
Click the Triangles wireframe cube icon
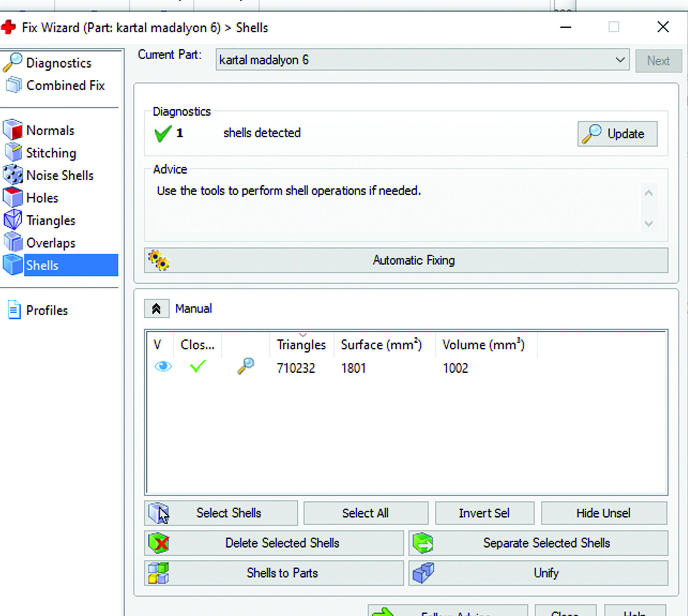(13, 220)
